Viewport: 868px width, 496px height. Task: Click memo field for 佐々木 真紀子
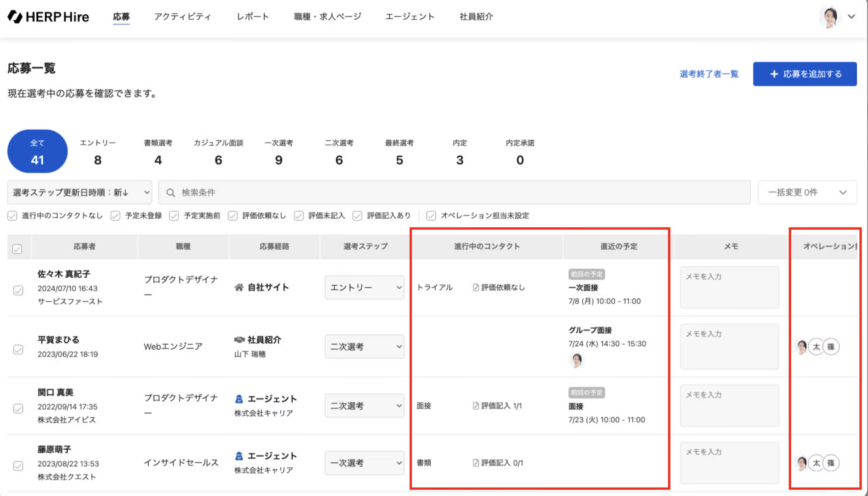729,288
